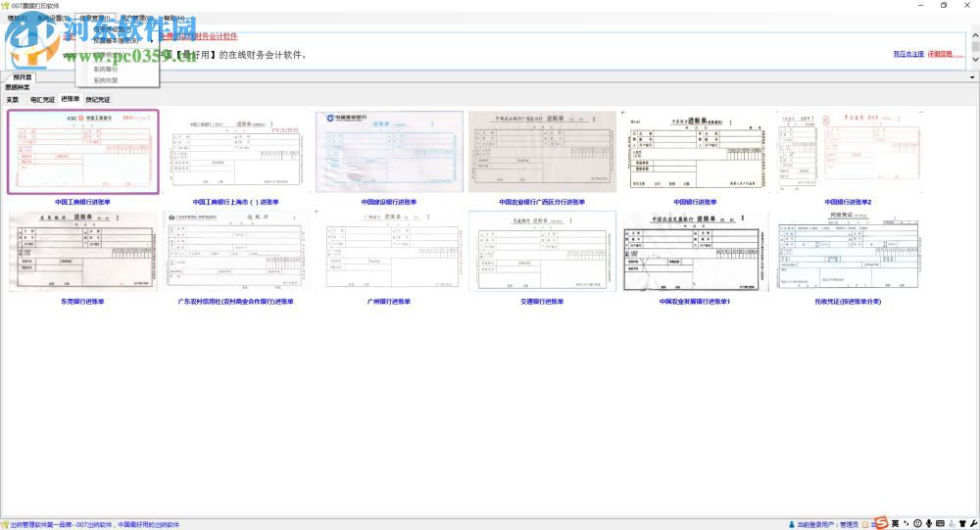
Task: Click the Sogou input method S icon
Action: click(x=881, y=523)
